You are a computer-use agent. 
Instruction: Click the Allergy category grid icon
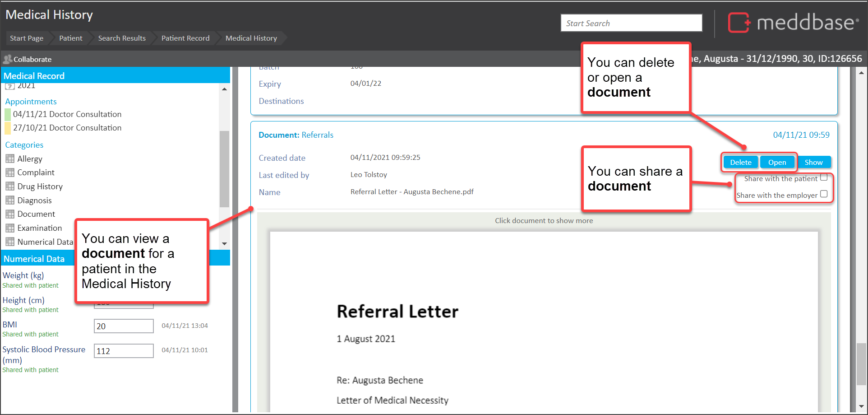[10, 159]
